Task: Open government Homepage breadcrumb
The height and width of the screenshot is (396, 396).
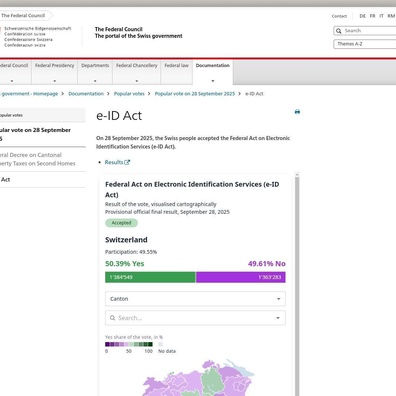Action: 29,94
